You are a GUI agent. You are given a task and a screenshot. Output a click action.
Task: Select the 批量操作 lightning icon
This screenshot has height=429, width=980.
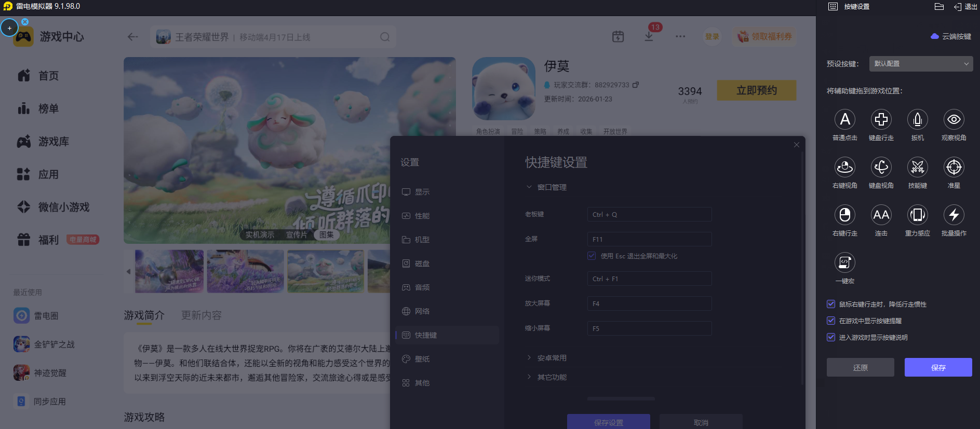(954, 215)
